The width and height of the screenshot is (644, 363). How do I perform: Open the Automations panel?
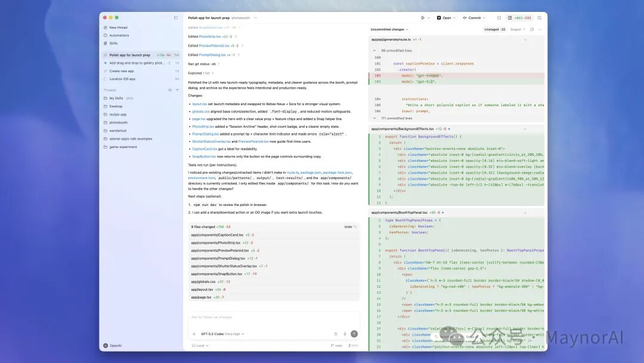119,35
